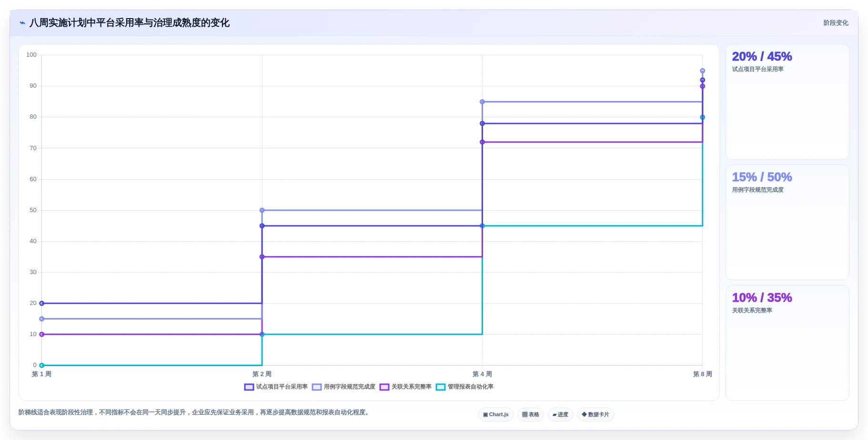Screen dimensions: 868x440
Task: Click the 试点项目平台采用率 point at 第 2 周 (45)
Action: (x=262, y=226)
